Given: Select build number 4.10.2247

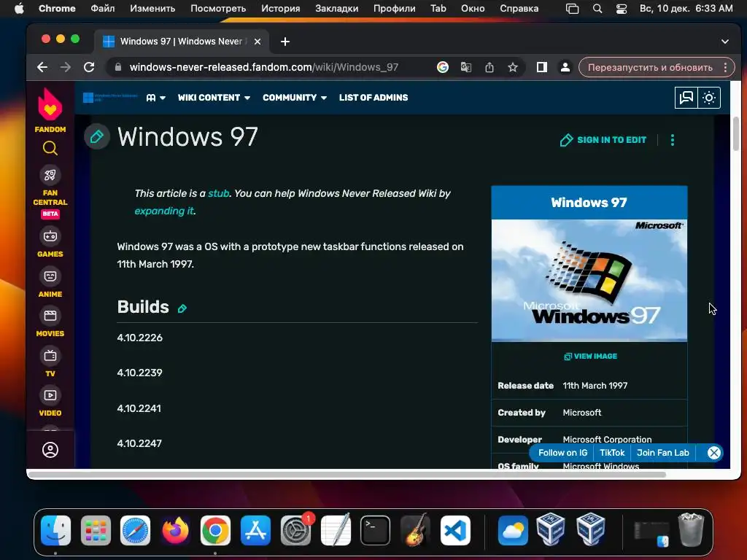Looking at the screenshot, I should coord(139,443).
